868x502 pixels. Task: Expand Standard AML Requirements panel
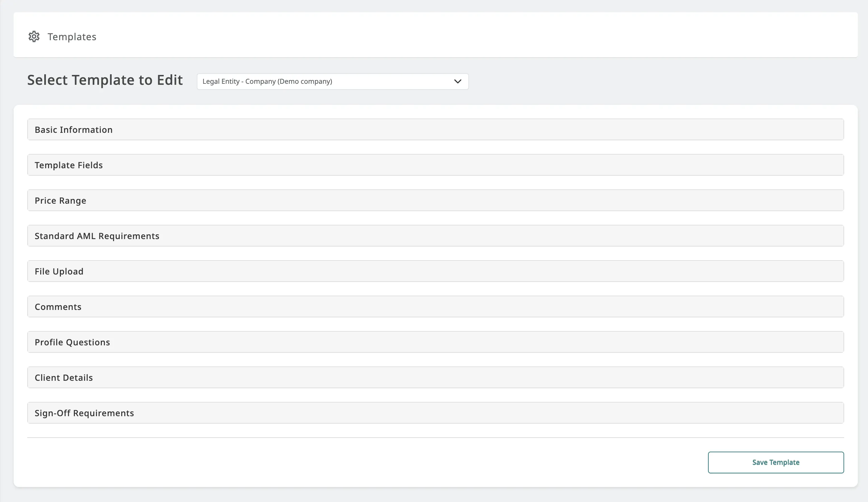pos(435,236)
